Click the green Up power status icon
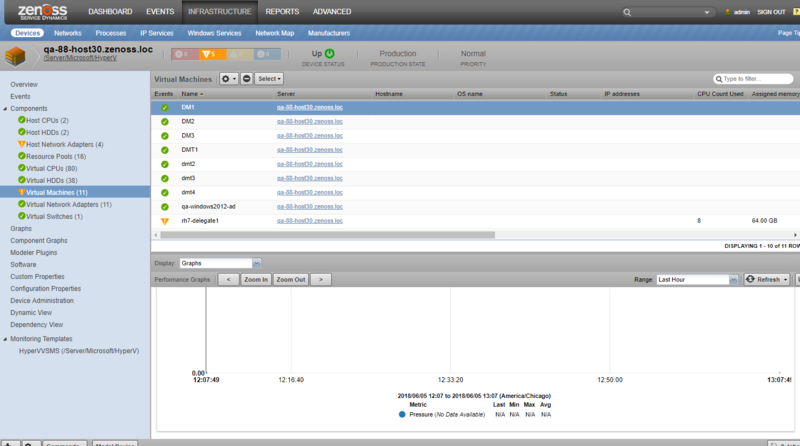This screenshot has width=800, height=446. click(x=330, y=54)
